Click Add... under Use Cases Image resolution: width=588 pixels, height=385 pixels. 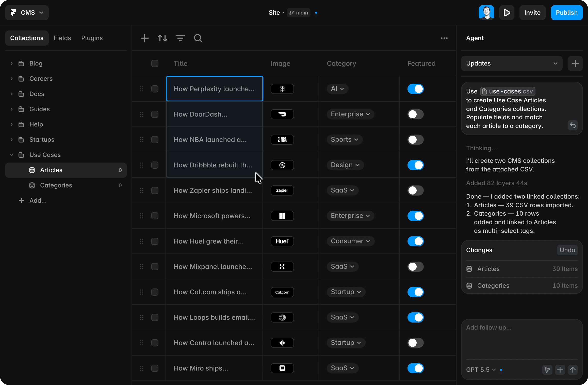tap(33, 201)
